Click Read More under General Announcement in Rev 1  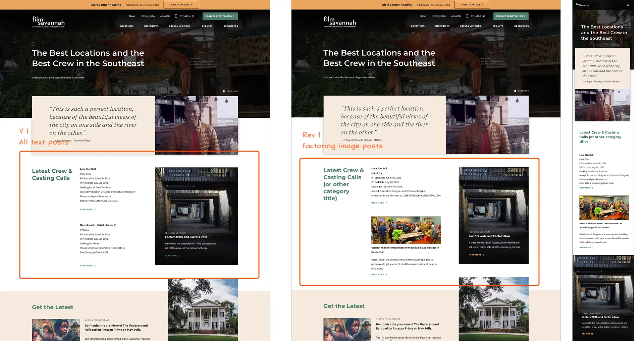click(x=379, y=275)
